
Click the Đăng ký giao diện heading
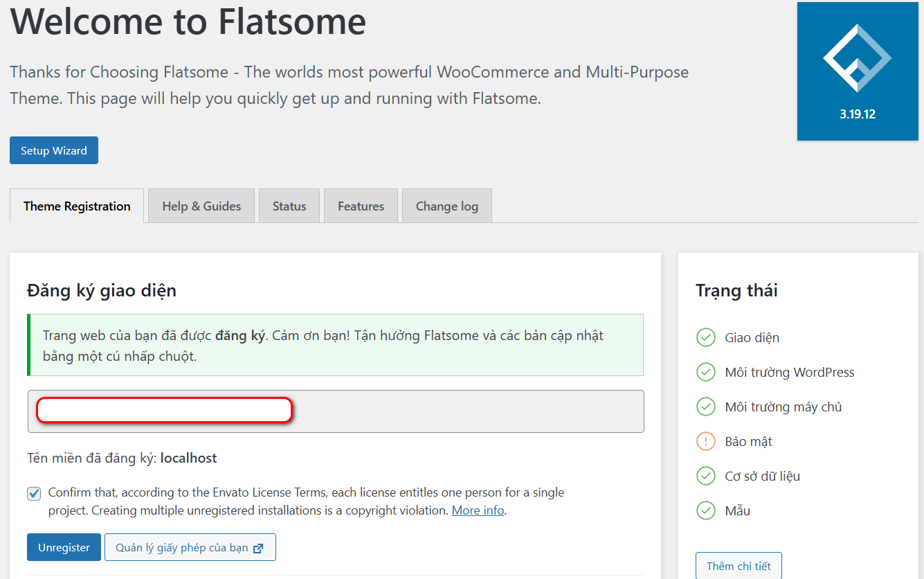point(102,290)
